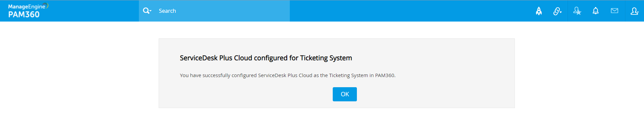Click the small arrow beside the chain icon
The width and height of the screenshot is (644, 135).
click(x=561, y=12)
